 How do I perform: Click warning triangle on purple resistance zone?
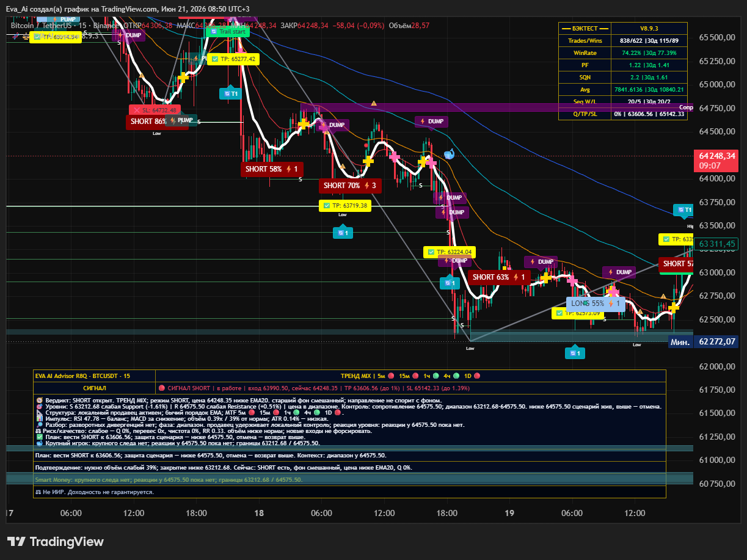374,104
